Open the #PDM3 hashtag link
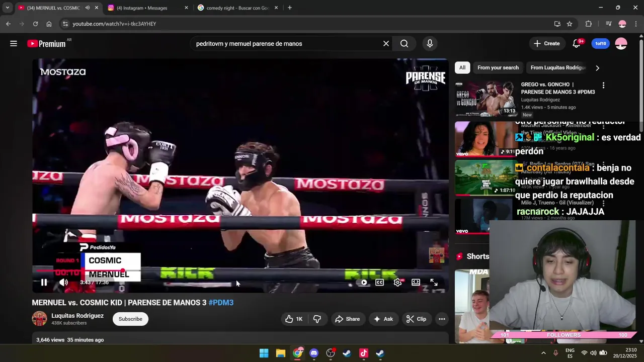This screenshot has height=362, width=644. point(221,303)
